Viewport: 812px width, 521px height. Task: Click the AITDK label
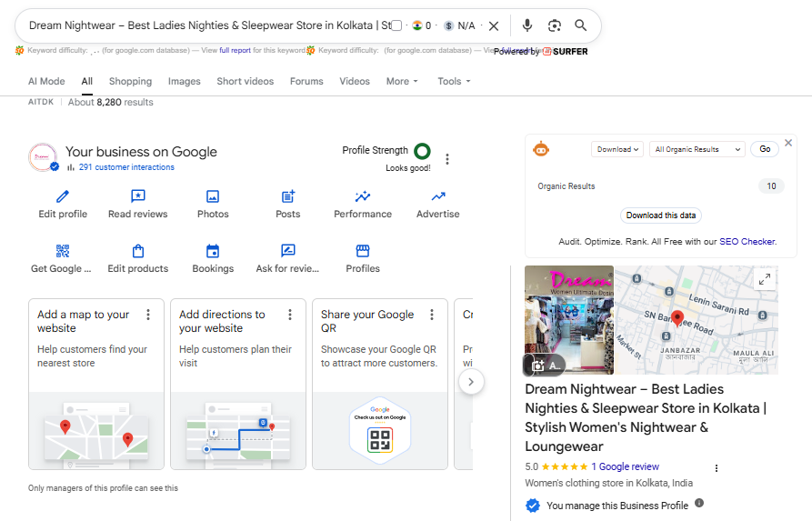tap(41, 102)
